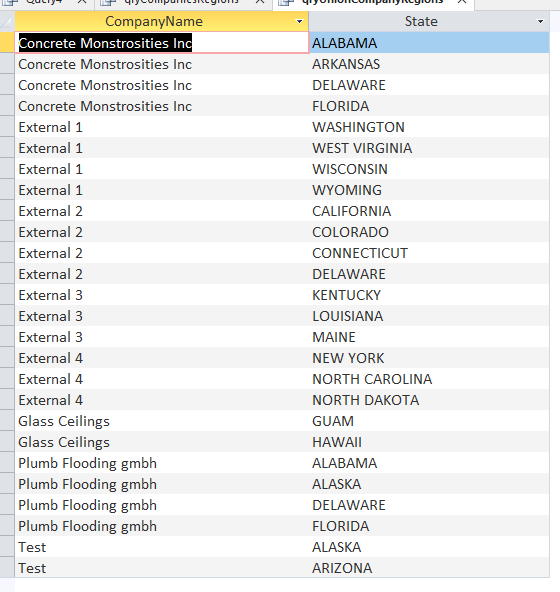Click the NORTH CAROLINA state cell

429,379
